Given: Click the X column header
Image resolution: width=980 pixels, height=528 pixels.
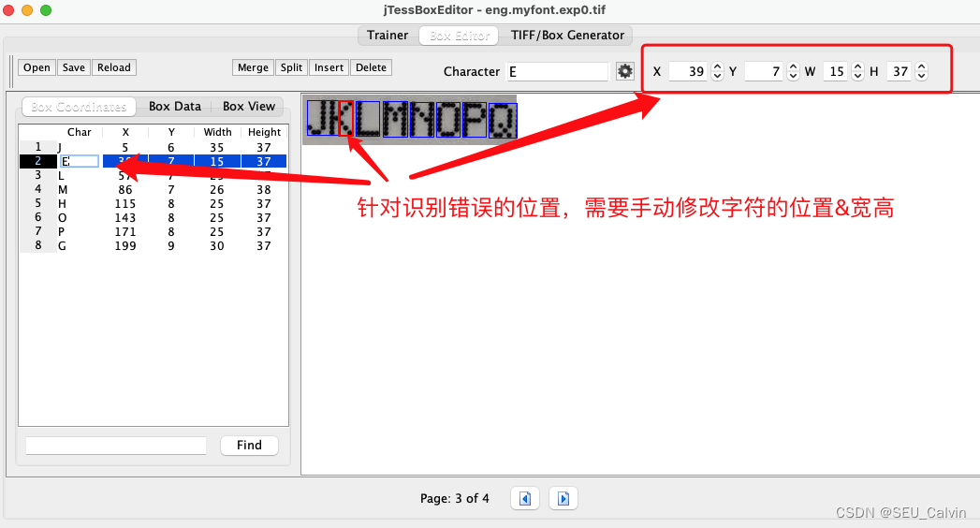Looking at the screenshot, I should click(x=125, y=133).
